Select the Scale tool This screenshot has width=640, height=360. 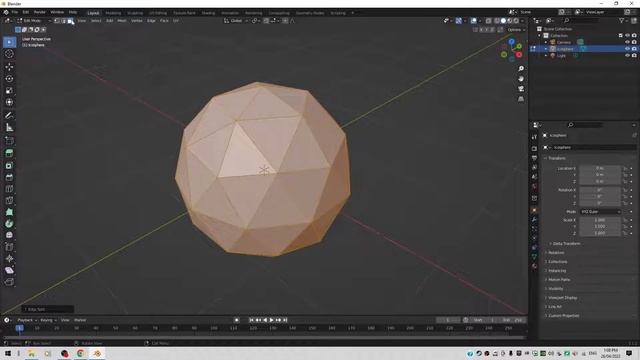pyautogui.click(x=9, y=91)
